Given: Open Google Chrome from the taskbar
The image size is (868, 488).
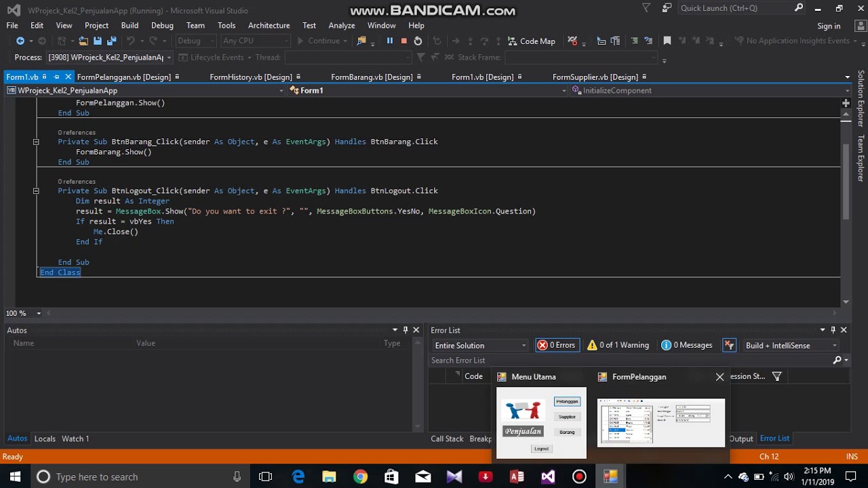Looking at the screenshot, I should point(361,476).
